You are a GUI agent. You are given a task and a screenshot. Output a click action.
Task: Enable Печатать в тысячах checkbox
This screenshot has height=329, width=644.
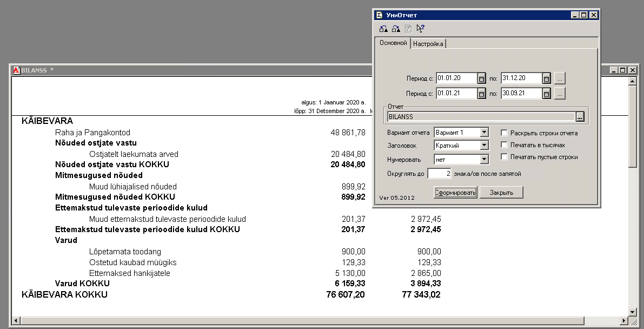(x=504, y=145)
